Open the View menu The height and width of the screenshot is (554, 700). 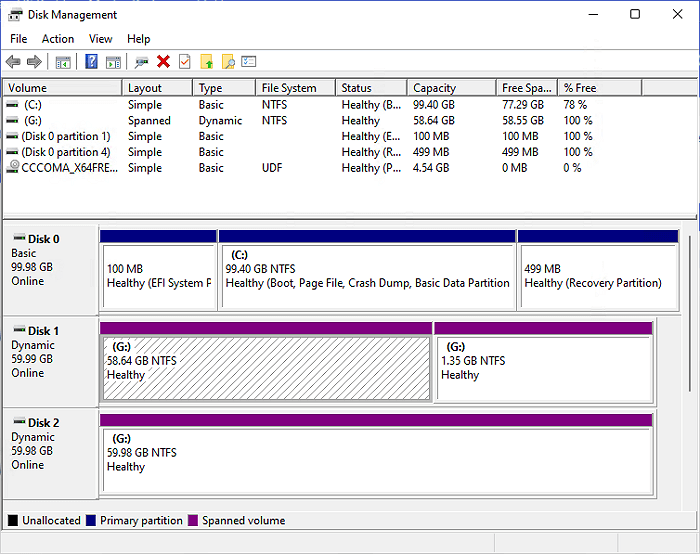(x=100, y=39)
